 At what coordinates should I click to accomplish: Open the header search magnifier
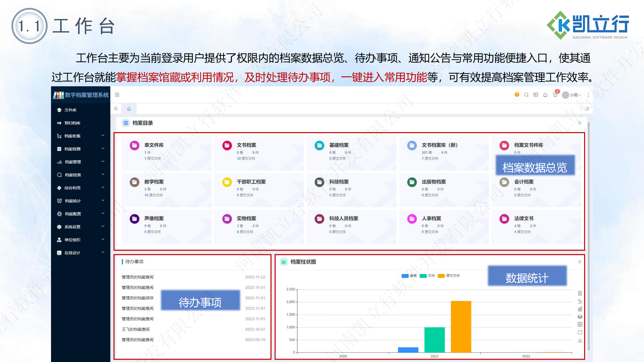click(x=526, y=95)
